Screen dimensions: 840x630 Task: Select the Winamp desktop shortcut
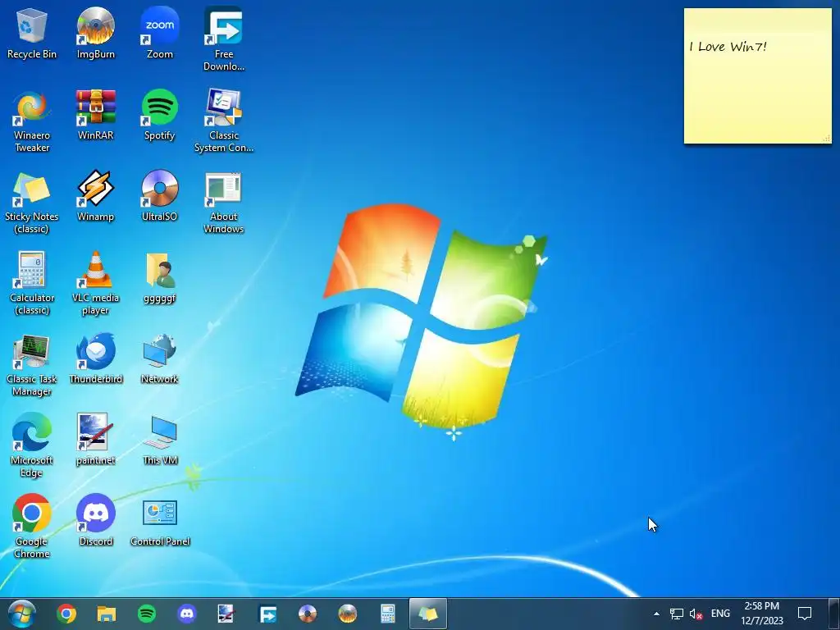95,196
